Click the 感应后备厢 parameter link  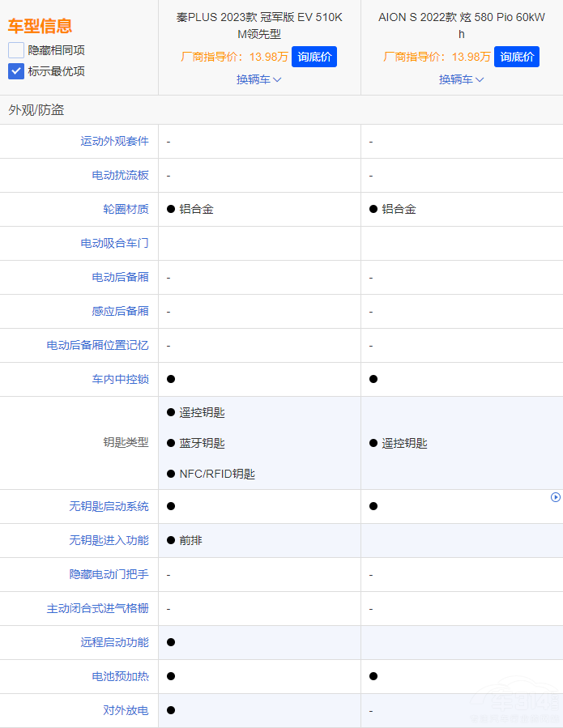coord(120,311)
